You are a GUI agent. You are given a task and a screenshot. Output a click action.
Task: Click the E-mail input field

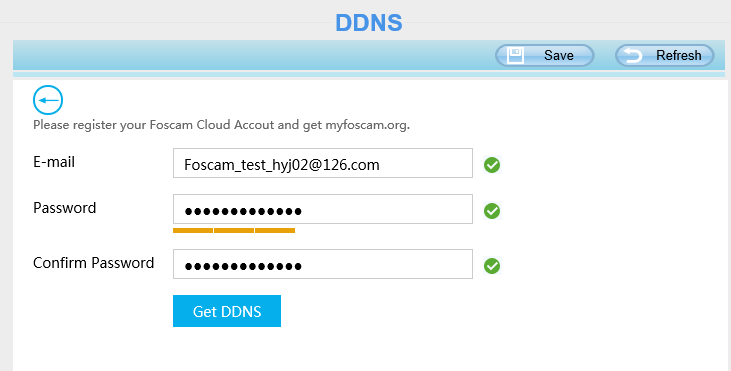coord(323,163)
